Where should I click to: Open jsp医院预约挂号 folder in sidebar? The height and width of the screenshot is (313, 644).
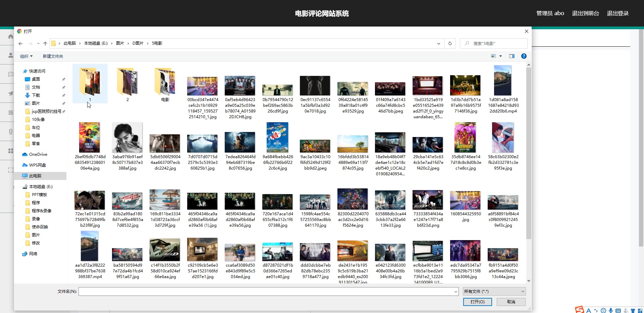point(46,111)
